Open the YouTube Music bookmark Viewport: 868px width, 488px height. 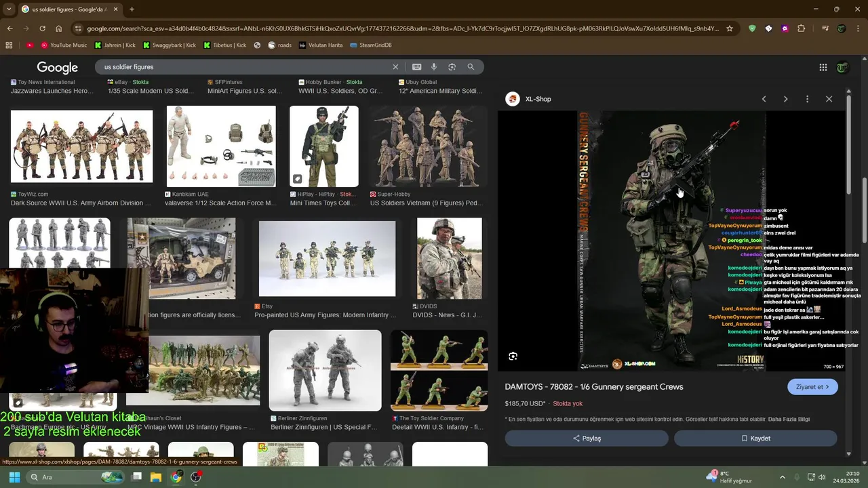coord(64,45)
